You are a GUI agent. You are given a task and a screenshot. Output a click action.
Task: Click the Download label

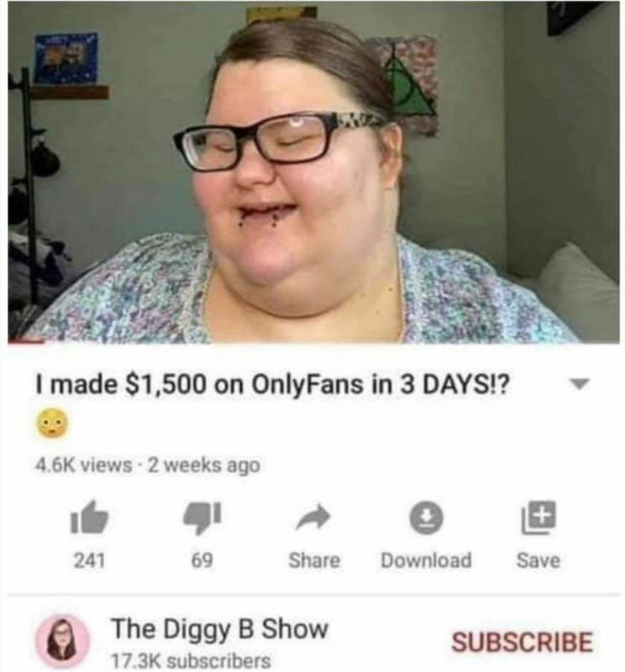pyautogui.click(x=426, y=560)
